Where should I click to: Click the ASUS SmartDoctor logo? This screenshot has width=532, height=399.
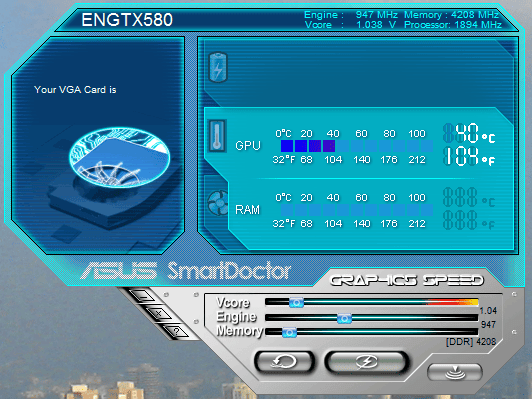point(186,271)
